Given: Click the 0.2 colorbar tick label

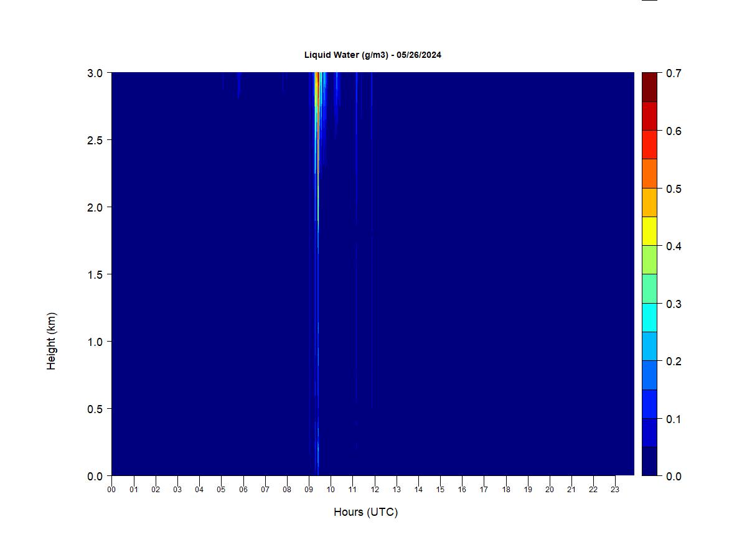Looking at the screenshot, I should click(x=674, y=361).
